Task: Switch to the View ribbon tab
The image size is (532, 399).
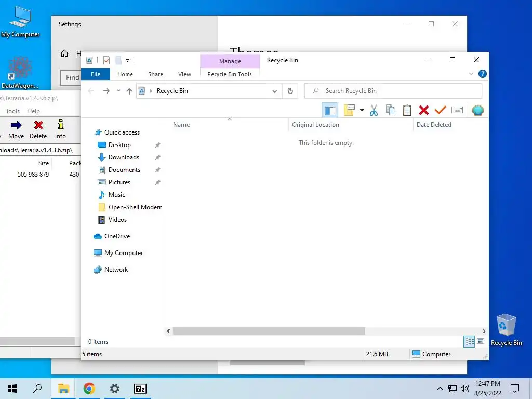Action: (184, 74)
